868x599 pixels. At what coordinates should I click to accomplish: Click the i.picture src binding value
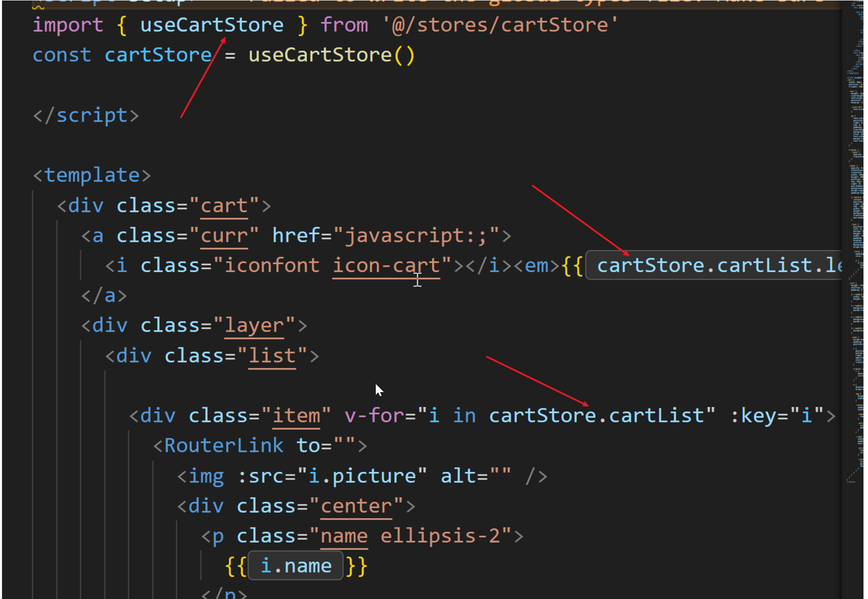pyautogui.click(x=362, y=475)
